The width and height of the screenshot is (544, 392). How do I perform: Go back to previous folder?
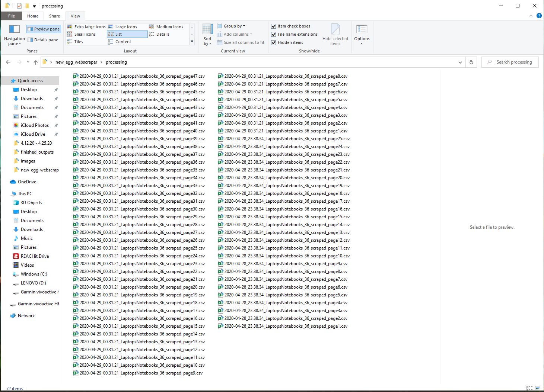coord(8,62)
